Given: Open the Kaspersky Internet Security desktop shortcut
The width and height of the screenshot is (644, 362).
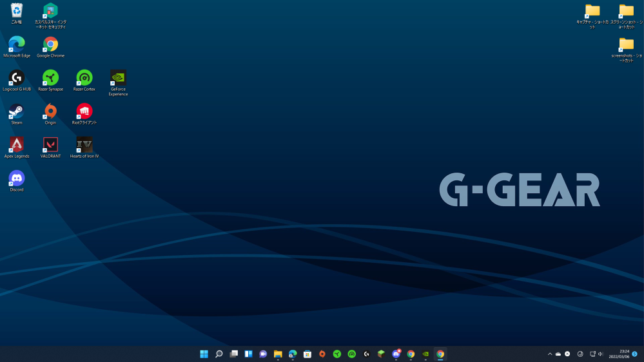Looking at the screenshot, I should coord(50,16).
